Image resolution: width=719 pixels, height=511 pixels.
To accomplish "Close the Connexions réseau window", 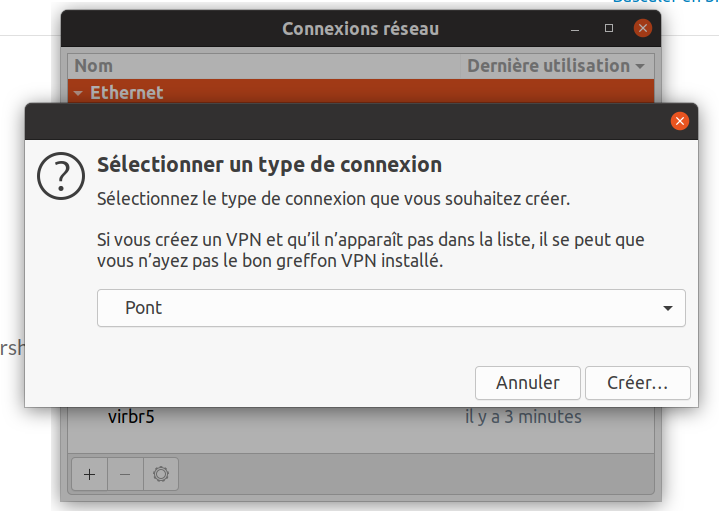I will point(643,28).
